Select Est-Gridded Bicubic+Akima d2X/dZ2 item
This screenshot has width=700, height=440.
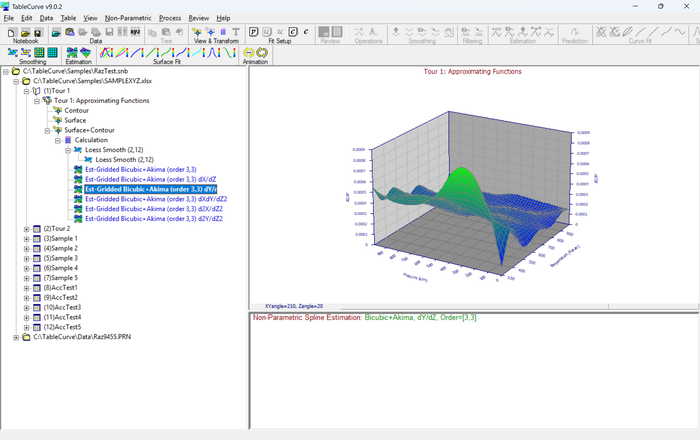point(154,208)
